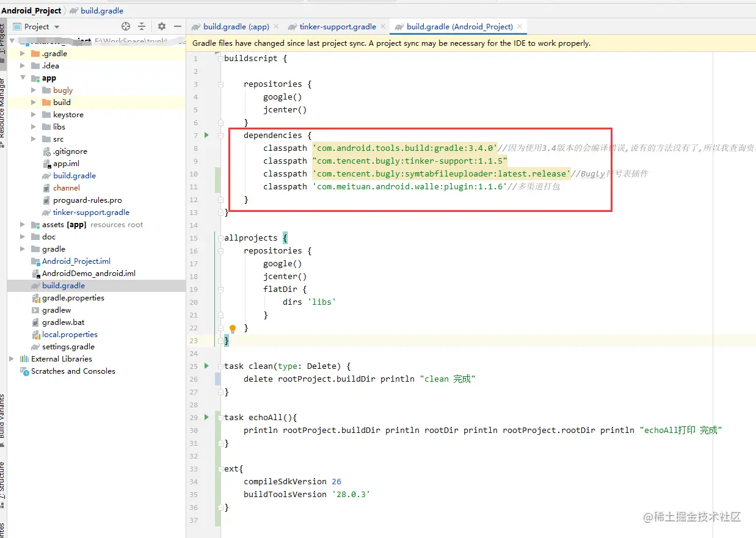756x538 pixels.
Task: Open build.gradle under app folder
Action: (x=74, y=176)
